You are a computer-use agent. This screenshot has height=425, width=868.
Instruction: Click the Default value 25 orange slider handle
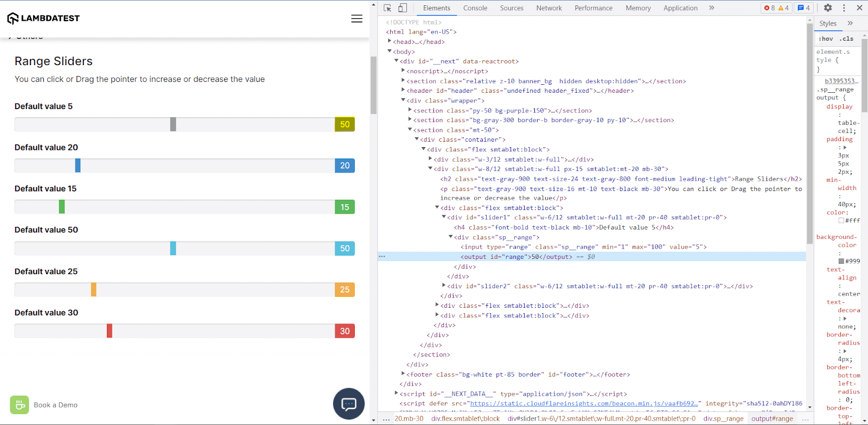click(93, 289)
